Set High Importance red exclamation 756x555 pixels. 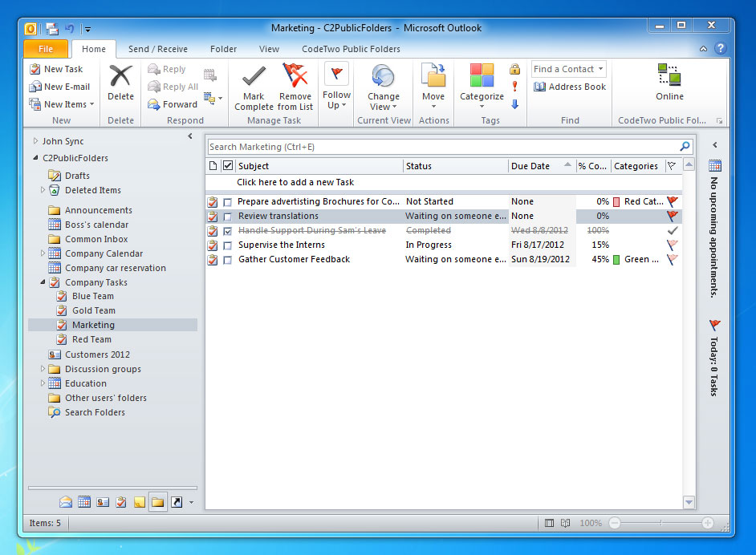click(515, 87)
